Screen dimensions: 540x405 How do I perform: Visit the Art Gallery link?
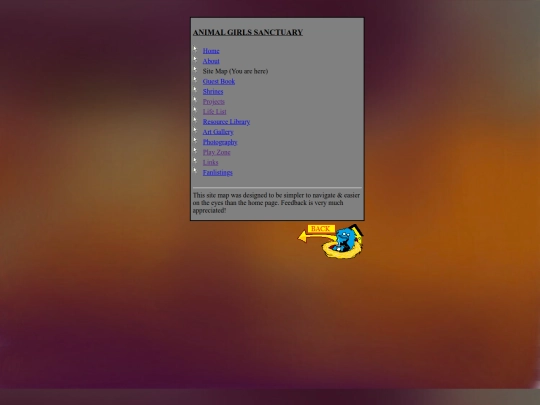tap(218, 132)
